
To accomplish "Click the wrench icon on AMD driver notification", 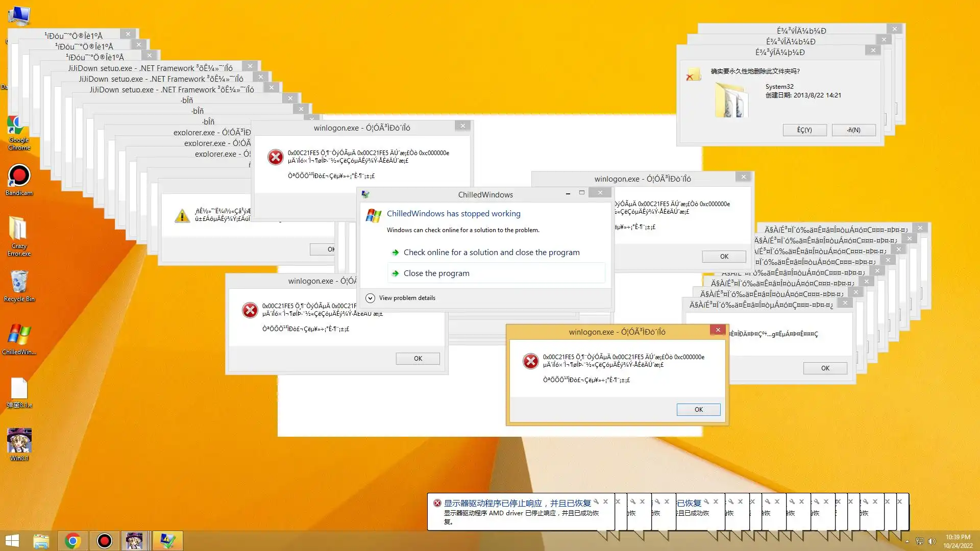I will tap(596, 502).
